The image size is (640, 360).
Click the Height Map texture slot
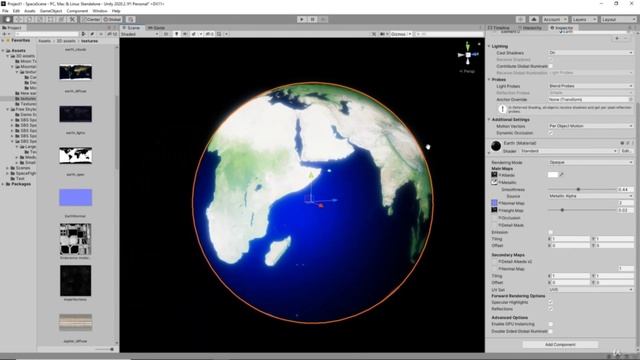[494, 210]
